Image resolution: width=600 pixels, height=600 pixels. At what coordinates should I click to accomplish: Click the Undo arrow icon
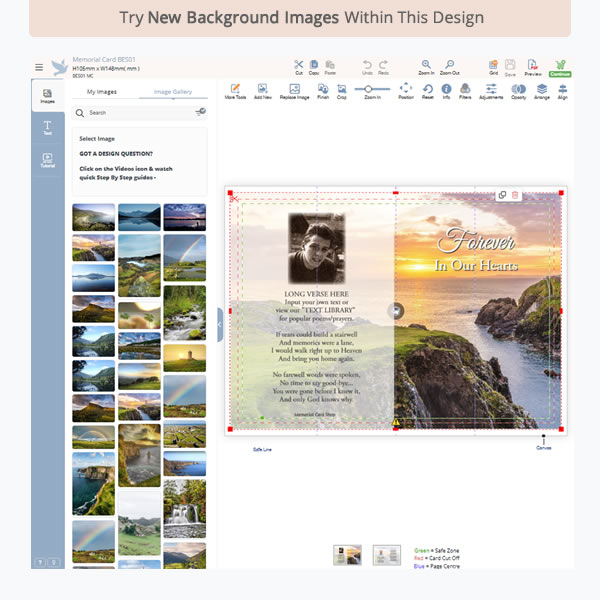point(367,65)
